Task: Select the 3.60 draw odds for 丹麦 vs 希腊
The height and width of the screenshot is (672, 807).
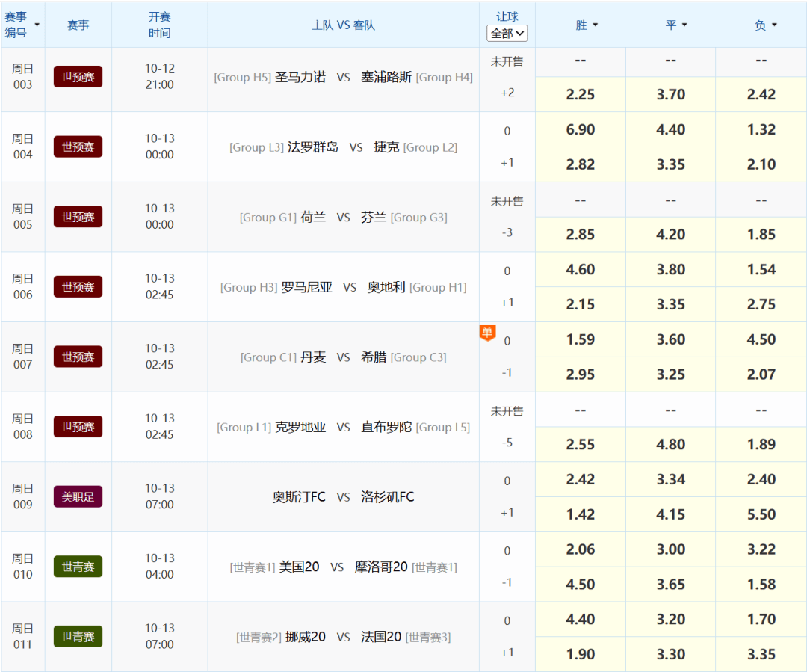Action: [x=670, y=339]
